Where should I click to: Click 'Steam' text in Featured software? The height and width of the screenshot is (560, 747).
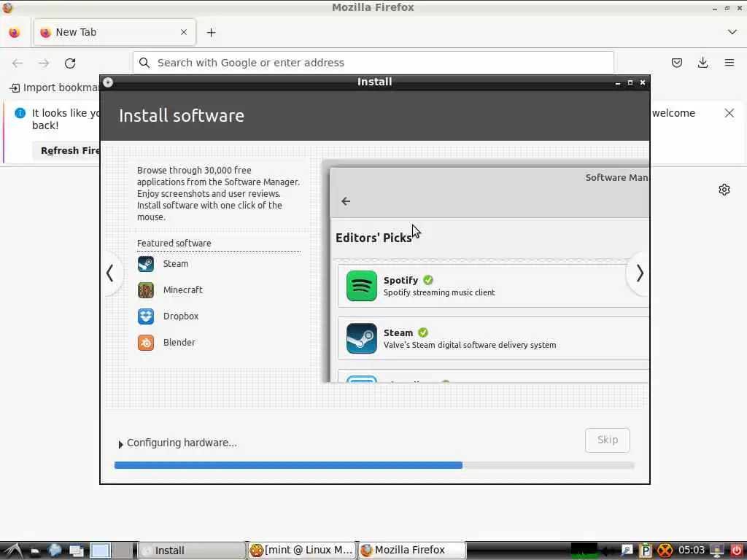click(176, 264)
